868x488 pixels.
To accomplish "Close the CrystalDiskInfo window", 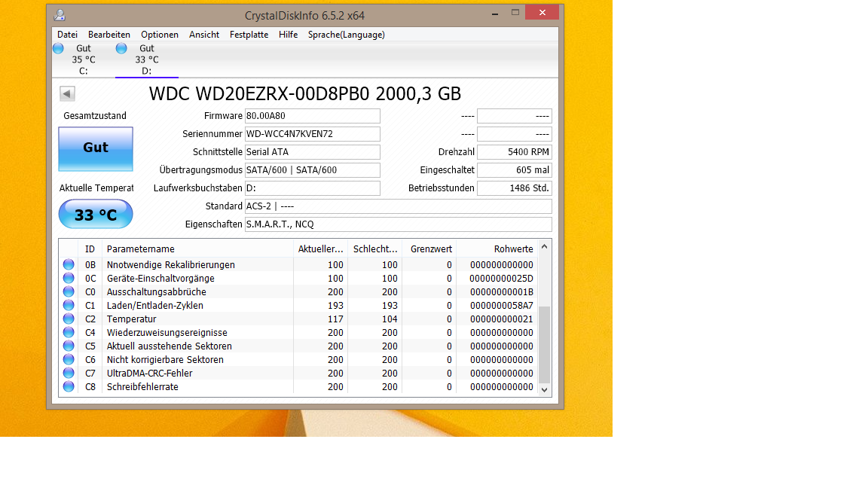I will pos(542,12).
